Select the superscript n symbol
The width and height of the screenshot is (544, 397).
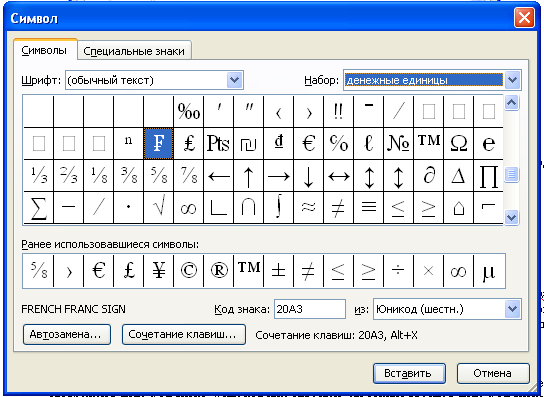(x=128, y=143)
